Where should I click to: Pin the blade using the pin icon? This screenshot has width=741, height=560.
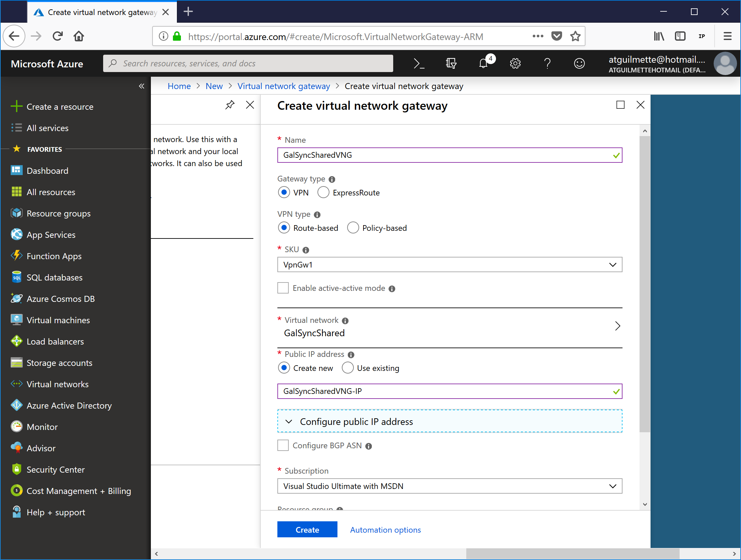coord(230,105)
